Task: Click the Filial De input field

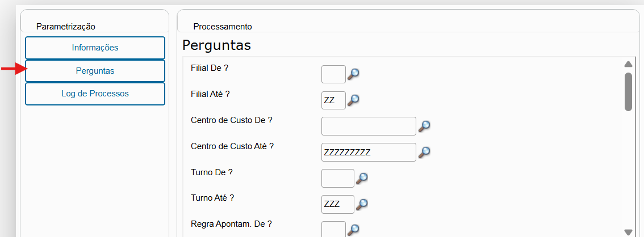Action: (333, 74)
